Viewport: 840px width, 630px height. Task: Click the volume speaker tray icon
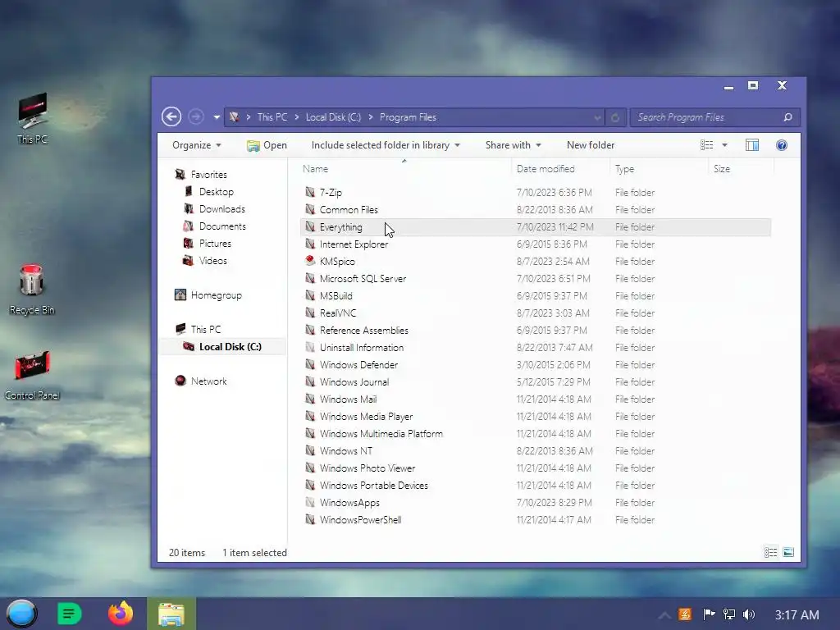[749, 614]
